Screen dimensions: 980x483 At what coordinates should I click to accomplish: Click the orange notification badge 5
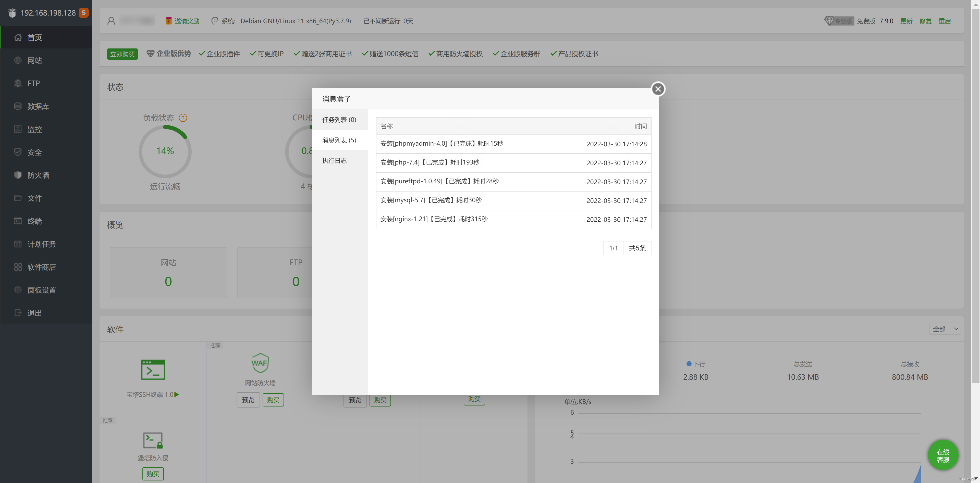[84, 12]
